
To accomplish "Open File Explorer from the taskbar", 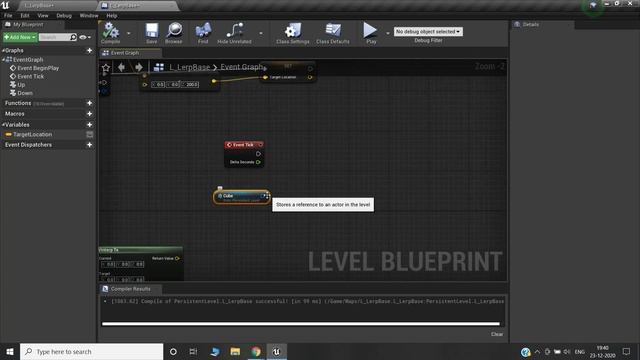I will pos(235,351).
